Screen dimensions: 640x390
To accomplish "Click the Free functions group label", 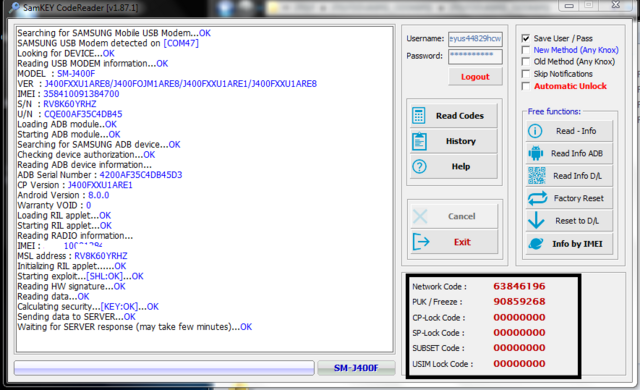I will pyautogui.click(x=554, y=111).
